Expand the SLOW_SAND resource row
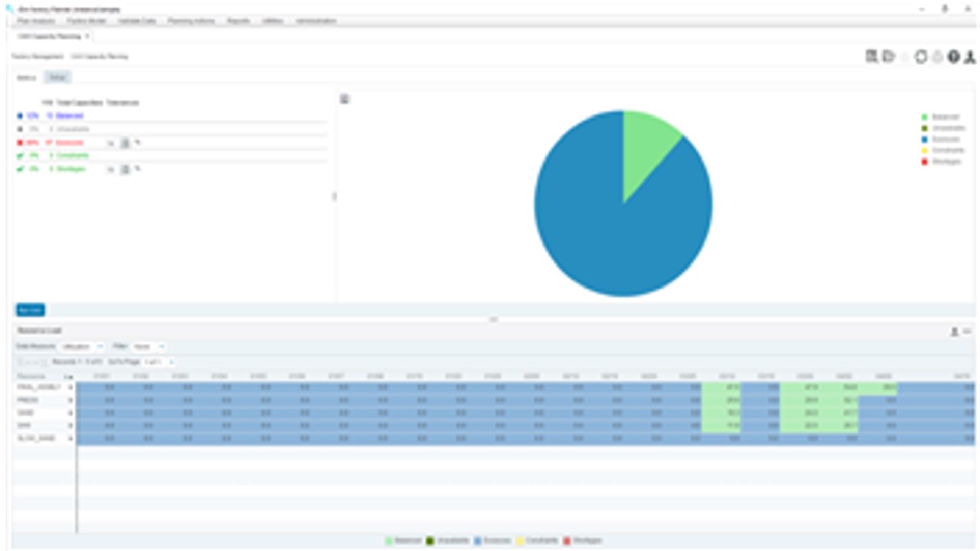The height and width of the screenshot is (551, 980). point(70,439)
